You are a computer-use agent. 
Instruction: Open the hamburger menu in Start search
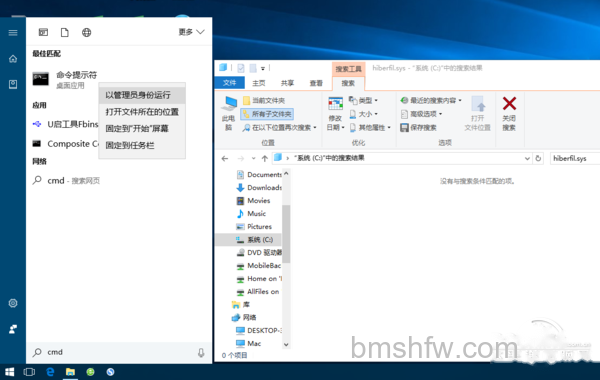tap(13, 33)
